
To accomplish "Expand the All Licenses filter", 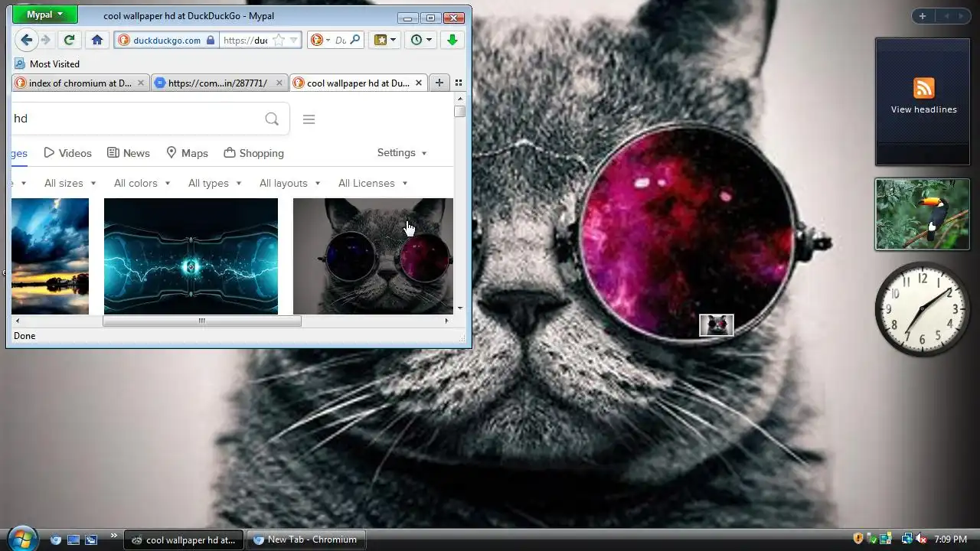I will pos(374,183).
